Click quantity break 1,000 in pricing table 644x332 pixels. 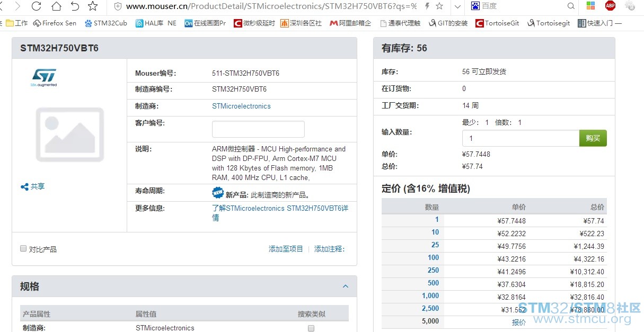430,295
